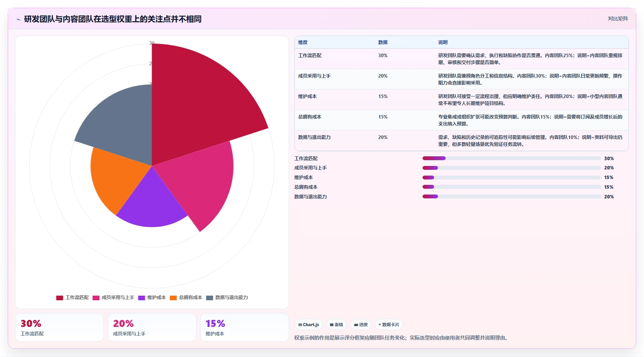Screen dimensions: 644x357
Task: Click the description starting 研发团队需兼顾角色分工
Action: pyautogui.click(x=531, y=80)
